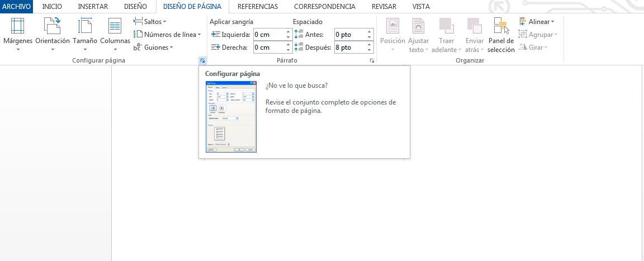Decrease Derecha indent with down arrow
This screenshot has width=644, height=261.
(288, 50)
